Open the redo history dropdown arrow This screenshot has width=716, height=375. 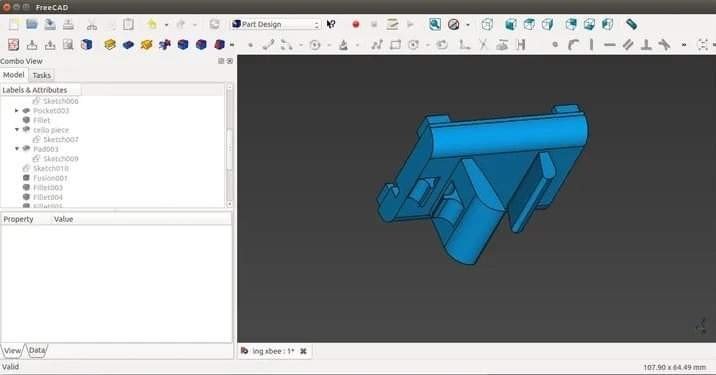[x=195, y=25]
